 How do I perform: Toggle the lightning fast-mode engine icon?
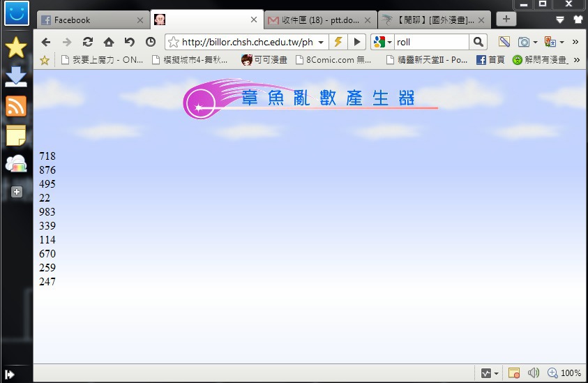coord(338,42)
